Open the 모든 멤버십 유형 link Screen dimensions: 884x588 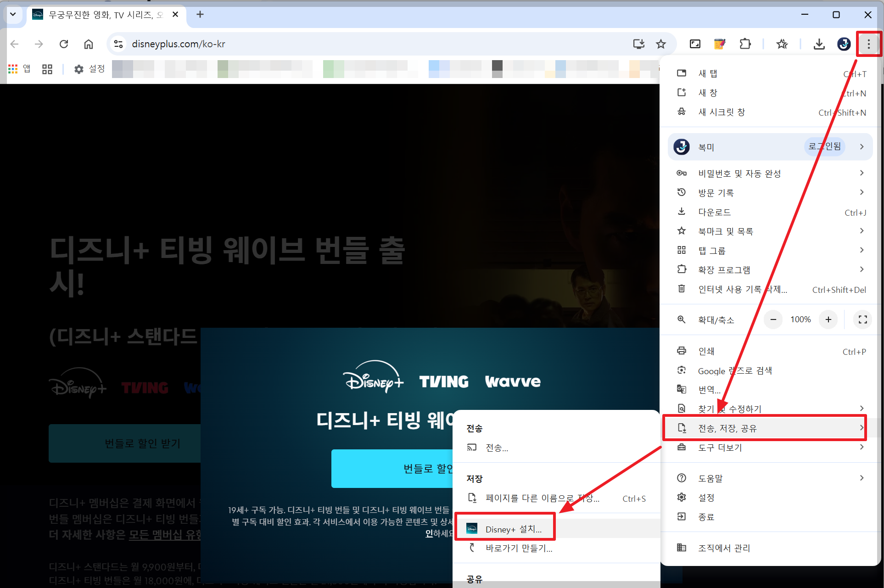[165, 535]
